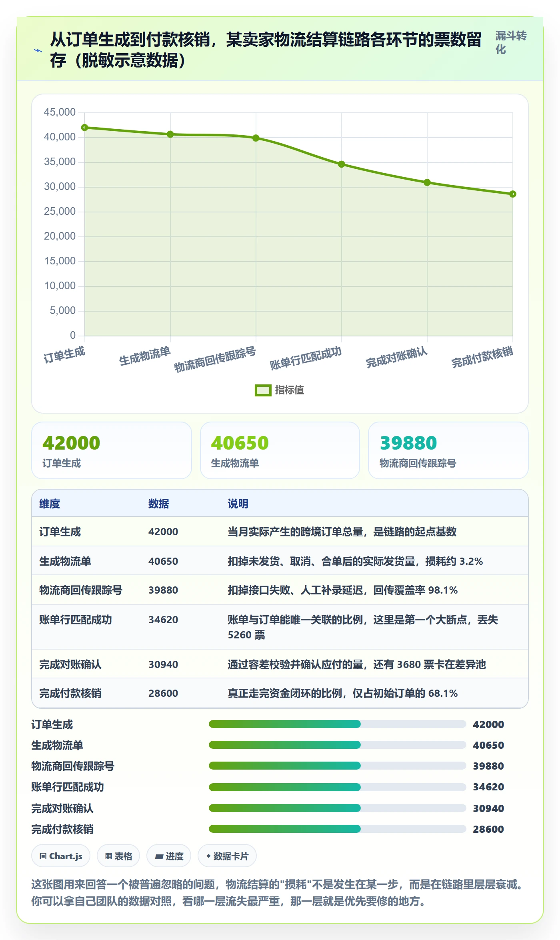The width and height of the screenshot is (560, 940).
Task: Click the 数据卡片 tag chip
Action: point(227,856)
